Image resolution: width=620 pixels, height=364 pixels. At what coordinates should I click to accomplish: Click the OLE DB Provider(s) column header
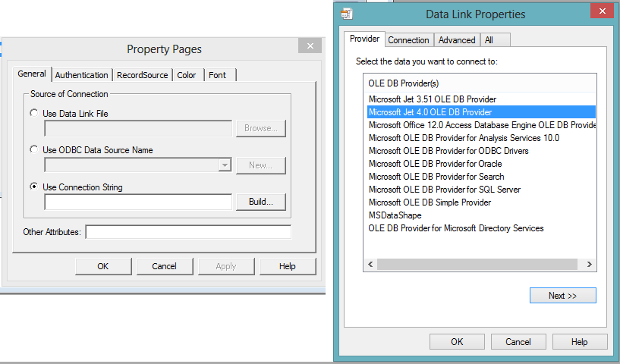point(480,83)
